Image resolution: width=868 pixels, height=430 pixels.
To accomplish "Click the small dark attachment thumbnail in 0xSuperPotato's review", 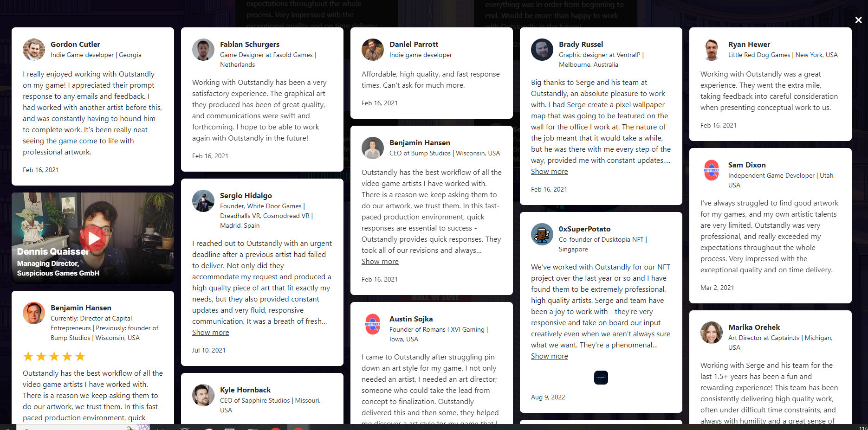I will (x=601, y=378).
